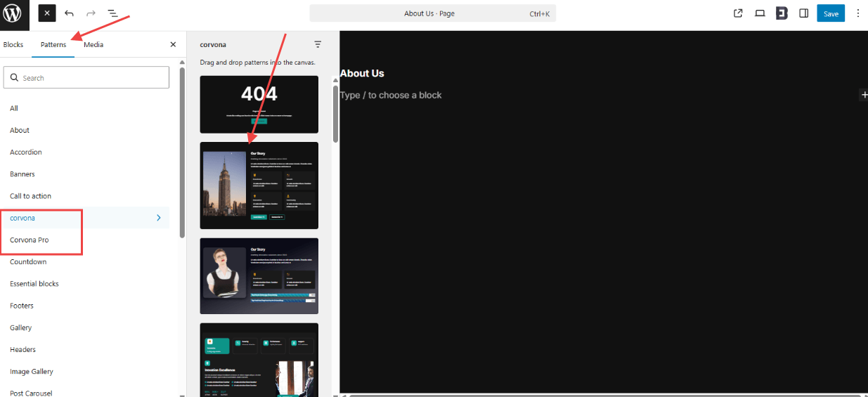The height and width of the screenshot is (397, 868).
Task: Redo the last undone change
Action: point(91,13)
